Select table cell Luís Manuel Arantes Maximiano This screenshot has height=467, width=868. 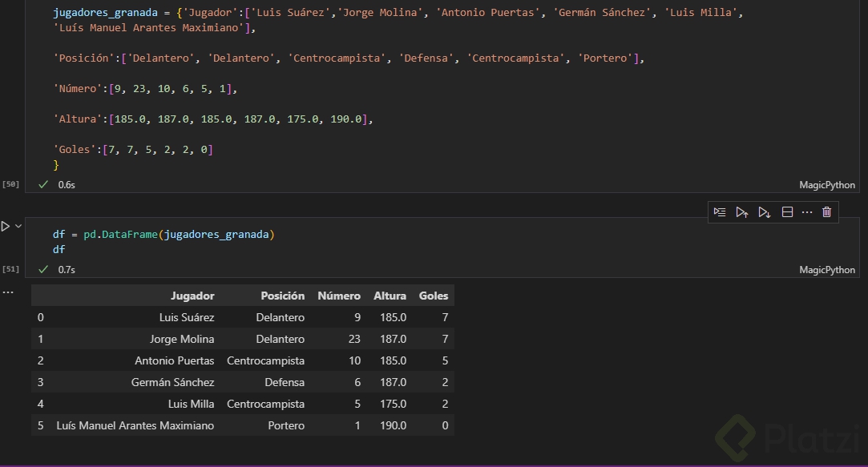[x=135, y=425]
